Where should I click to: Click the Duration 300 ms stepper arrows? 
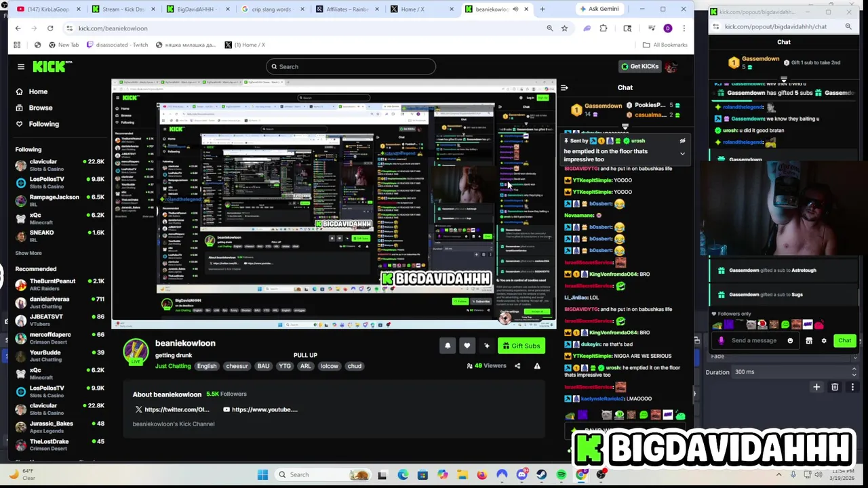[854, 371]
